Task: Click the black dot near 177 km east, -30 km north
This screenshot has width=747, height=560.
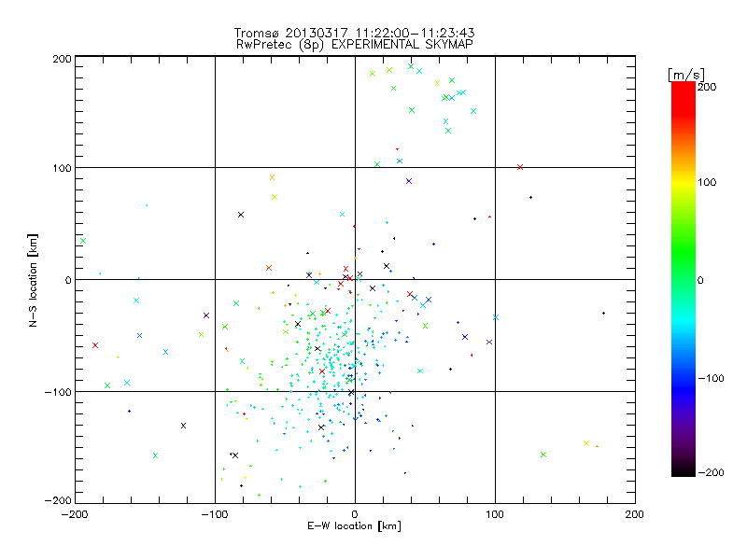Action: coord(603,313)
